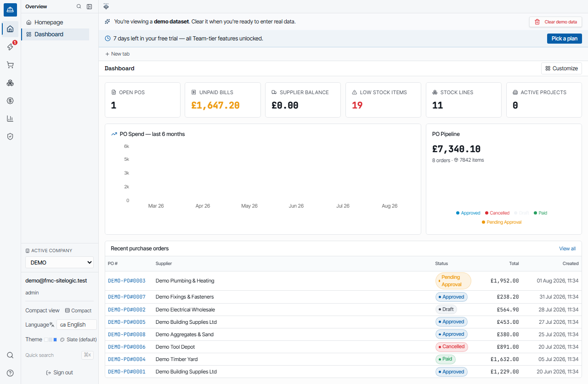This screenshot has width=588, height=384.
Task: Click the Open POs document icon
Action: pyautogui.click(x=113, y=92)
